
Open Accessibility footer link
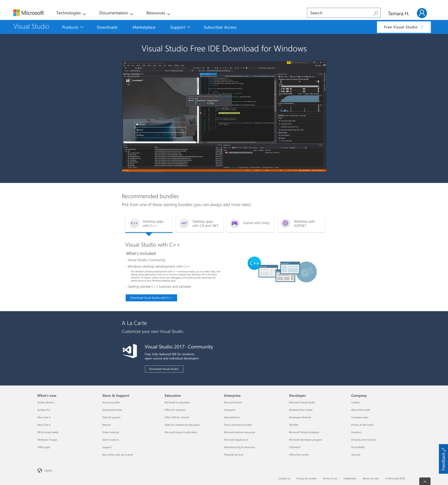[x=358, y=447]
